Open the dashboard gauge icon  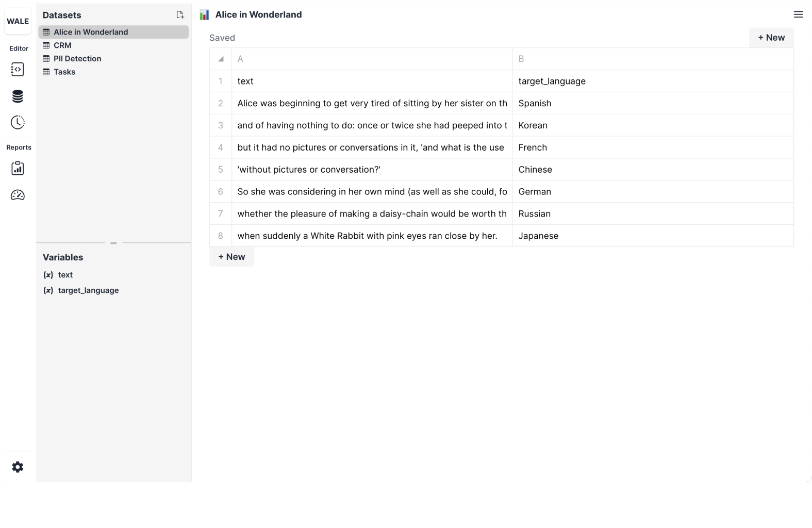click(18, 195)
